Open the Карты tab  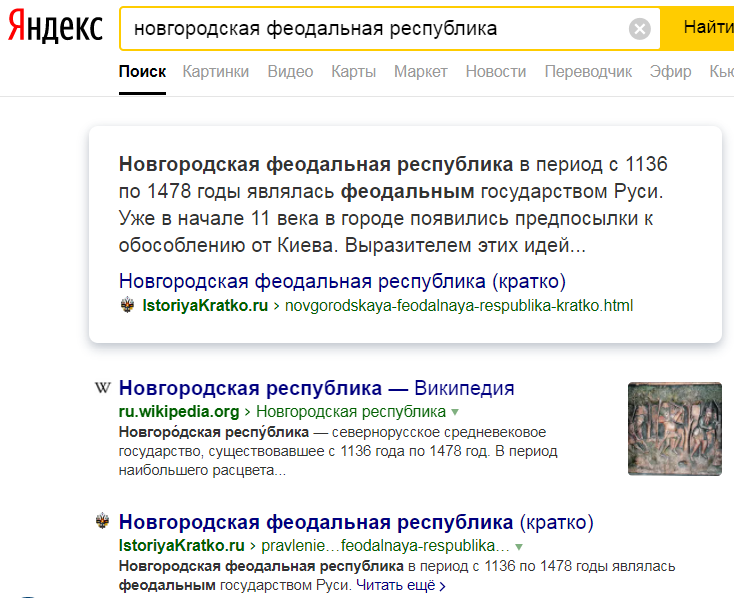click(353, 72)
